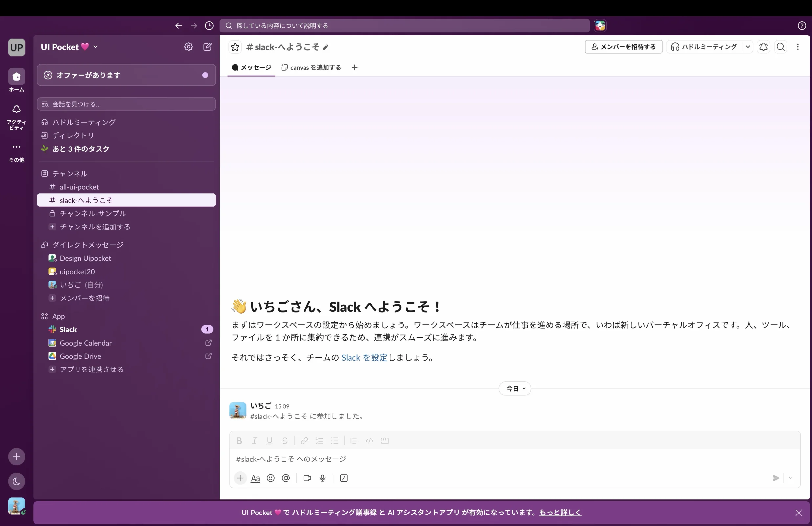Open Google Calendar app
The image size is (812, 526).
[x=126, y=343]
